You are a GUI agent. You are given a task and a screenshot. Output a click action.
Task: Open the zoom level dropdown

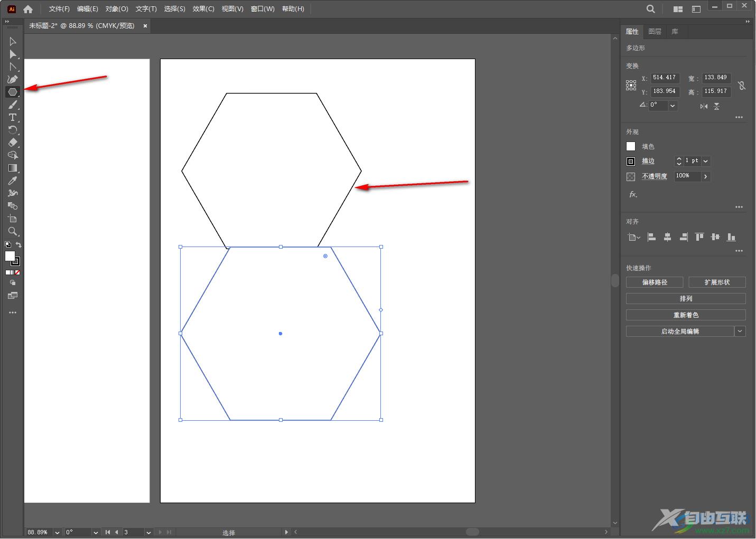[x=57, y=532]
